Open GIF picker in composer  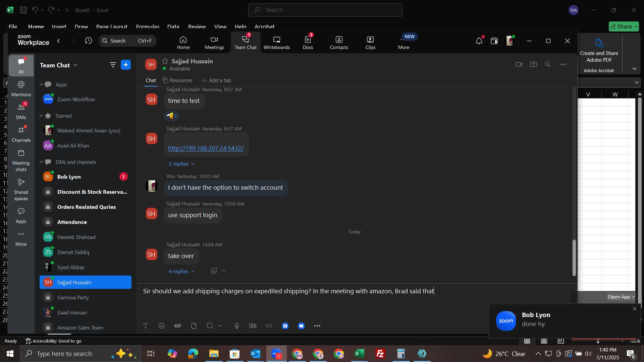tap(178, 326)
